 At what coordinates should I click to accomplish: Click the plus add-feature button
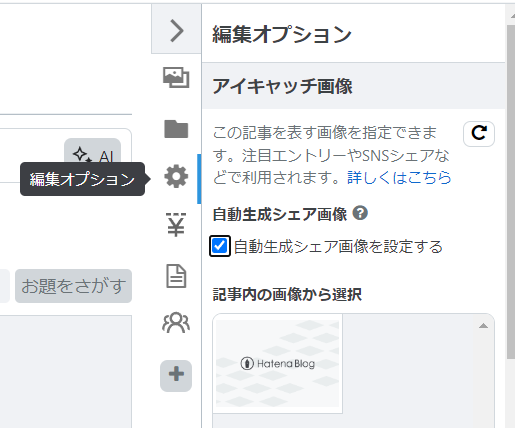tap(176, 376)
